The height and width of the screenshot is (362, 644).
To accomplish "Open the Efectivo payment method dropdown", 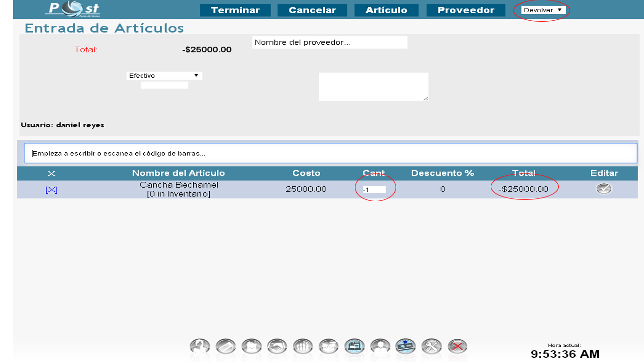I will point(164,75).
